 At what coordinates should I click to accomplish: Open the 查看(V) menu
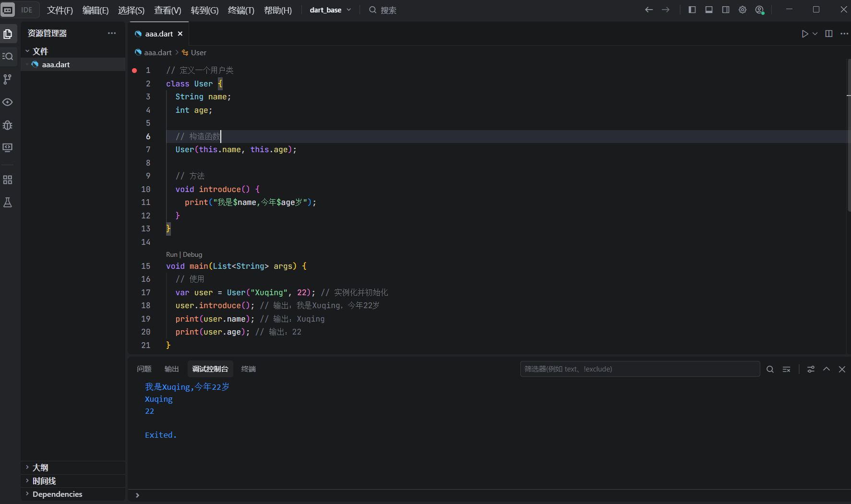[x=168, y=10]
